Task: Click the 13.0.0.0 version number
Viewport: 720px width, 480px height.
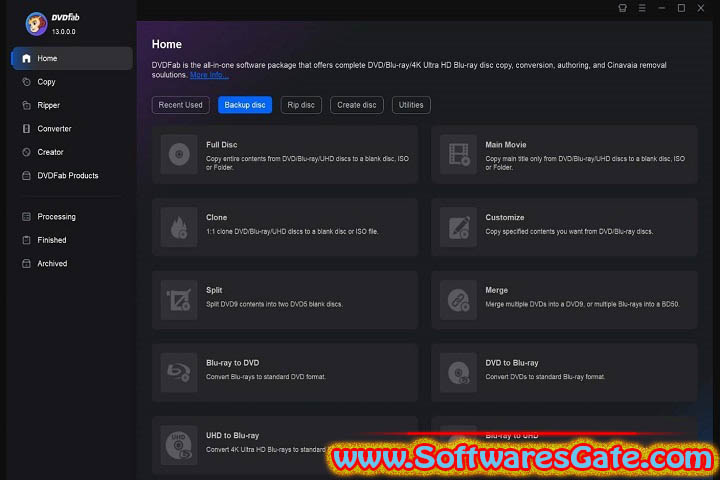Action: (x=63, y=32)
